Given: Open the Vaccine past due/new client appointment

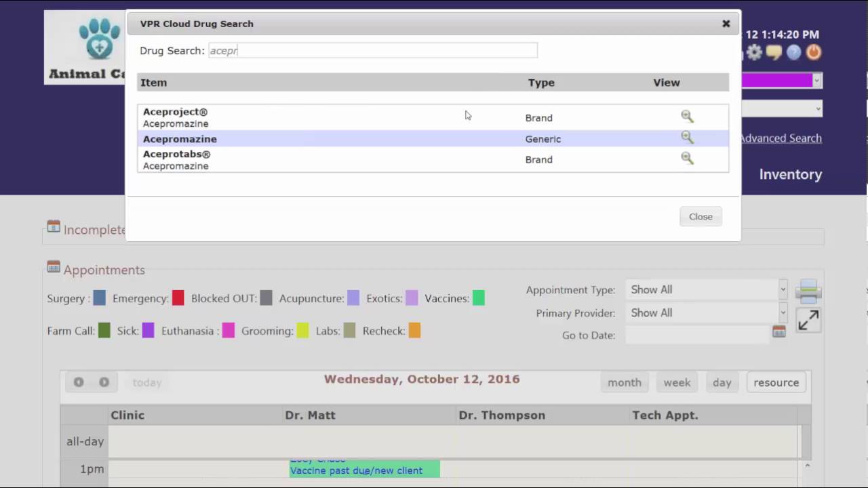Looking at the screenshot, I should (364, 469).
